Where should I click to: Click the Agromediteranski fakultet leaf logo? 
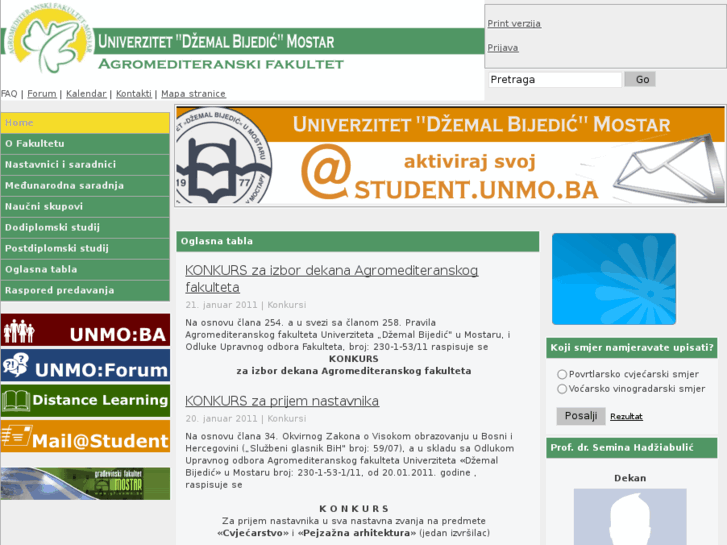point(49,38)
